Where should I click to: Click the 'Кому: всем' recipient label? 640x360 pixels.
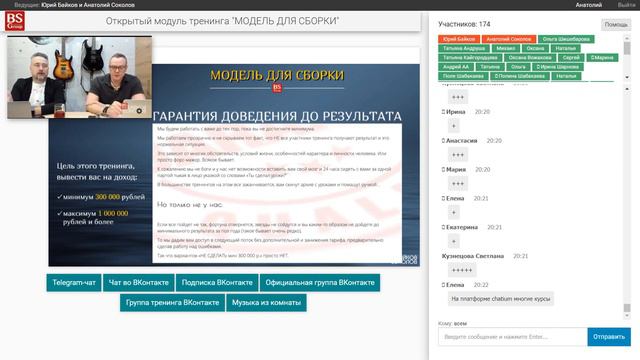click(452, 323)
